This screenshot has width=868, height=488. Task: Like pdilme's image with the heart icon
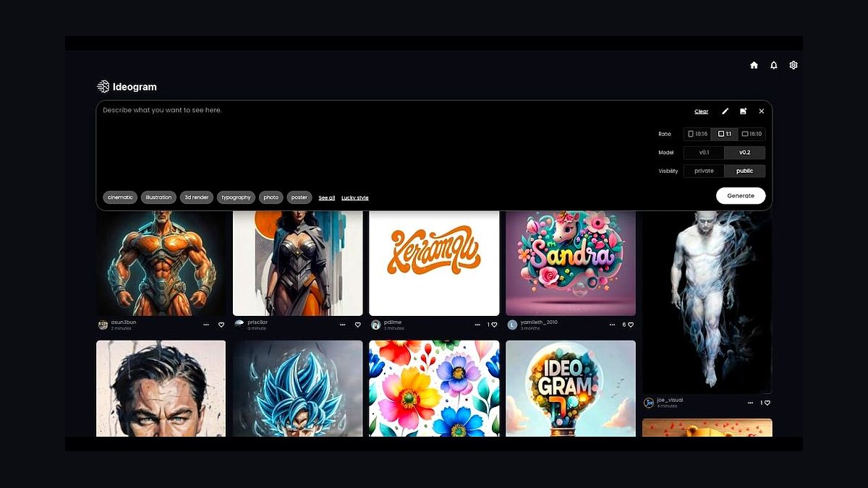pos(494,325)
